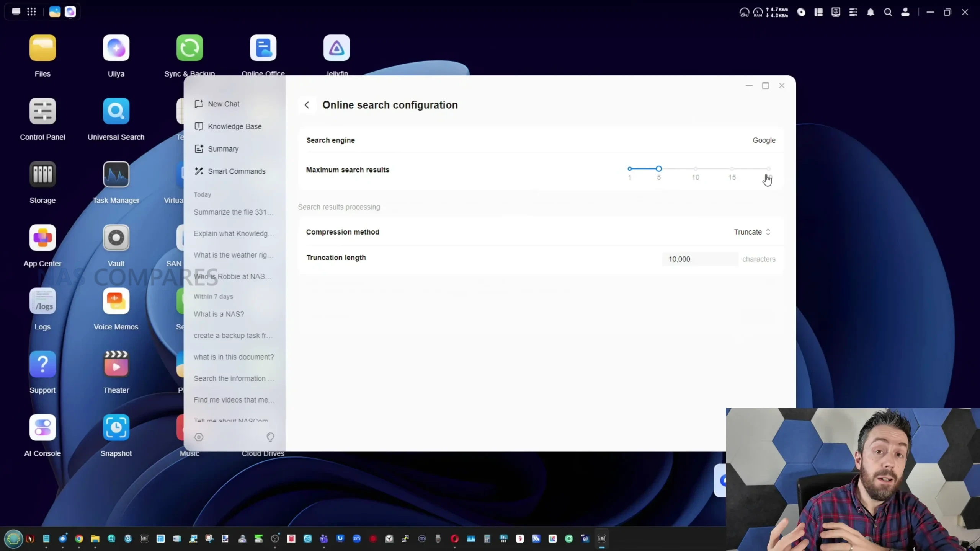980x551 pixels.
Task: Start a New Chat
Action: coord(223,104)
